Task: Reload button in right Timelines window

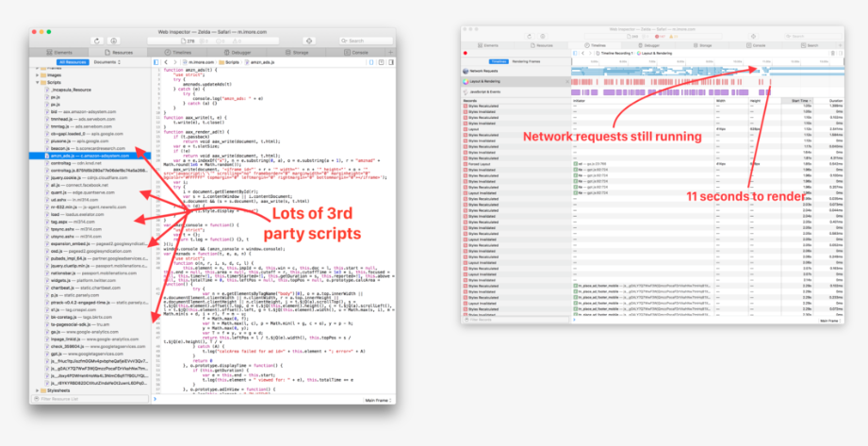Action: click(x=530, y=37)
